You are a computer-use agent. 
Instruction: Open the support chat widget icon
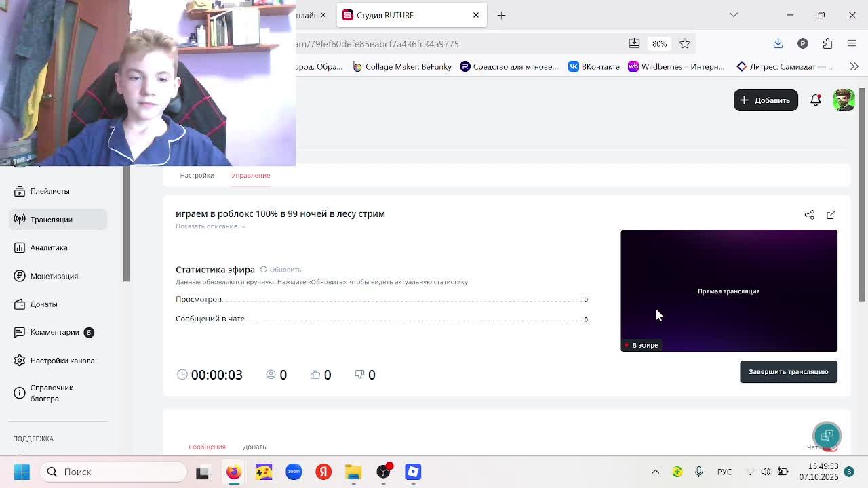pos(827,435)
